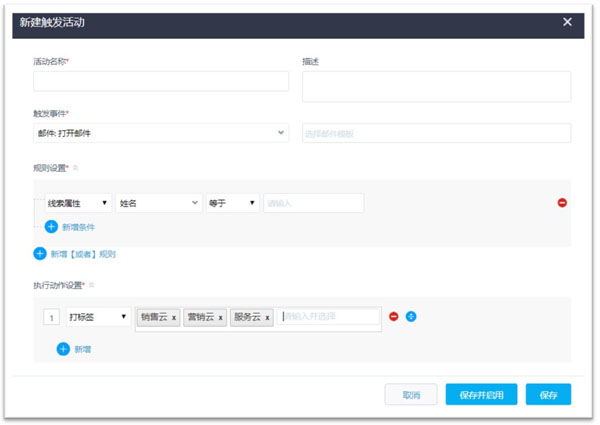Open the 线索属性 dropdown
This screenshot has height=425, width=600.
pos(78,203)
